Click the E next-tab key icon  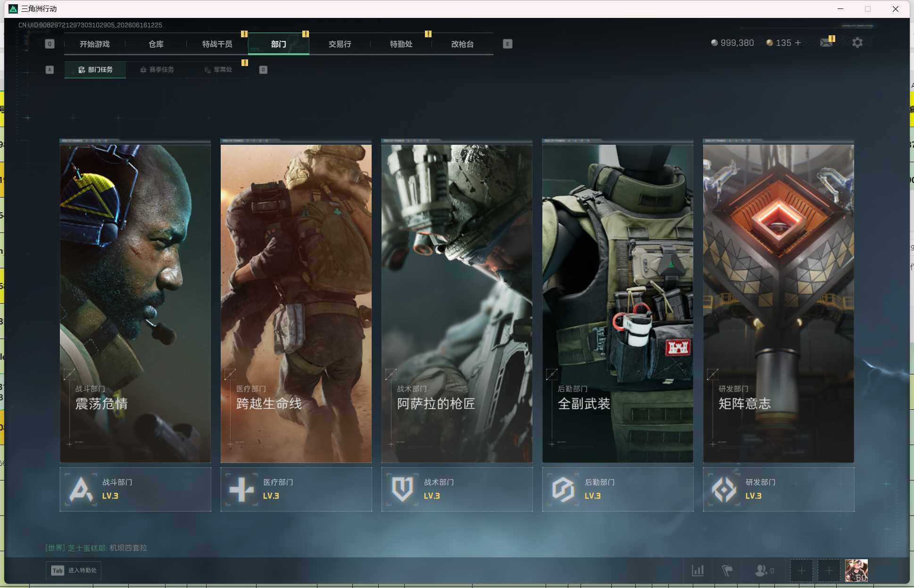(x=507, y=44)
